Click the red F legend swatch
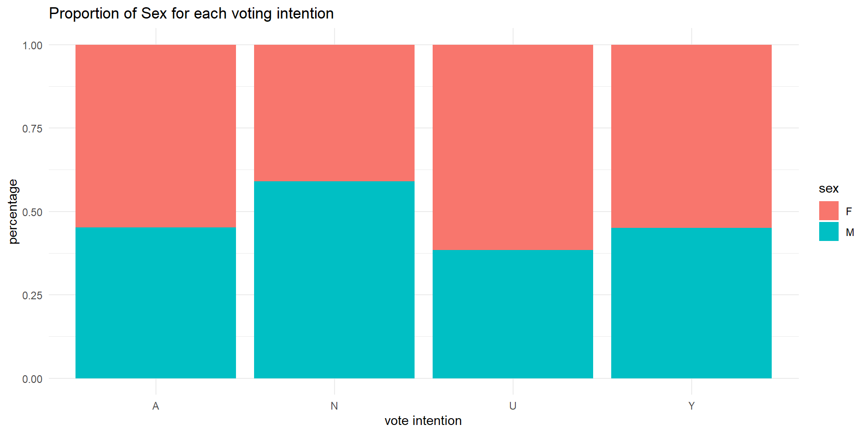Viewport: 868px width, 434px height. pos(828,211)
